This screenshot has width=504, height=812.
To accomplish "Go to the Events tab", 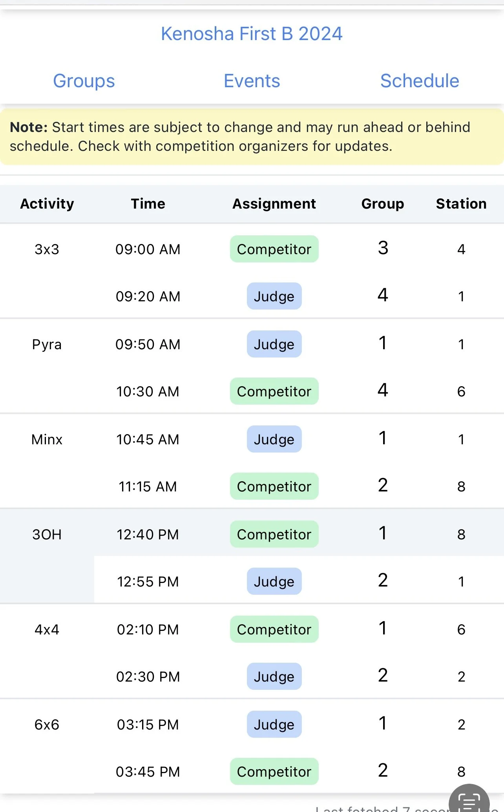I will [252, 81].
